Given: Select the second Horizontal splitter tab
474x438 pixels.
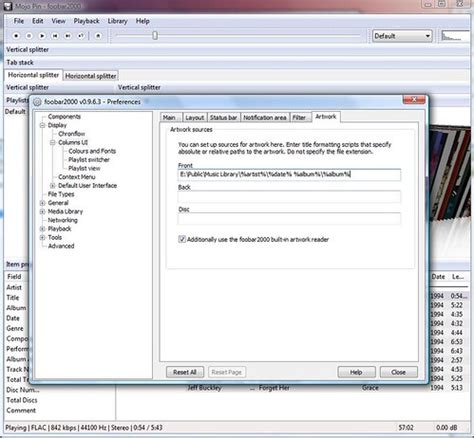Looking at the screenshot, I should 91,76.
